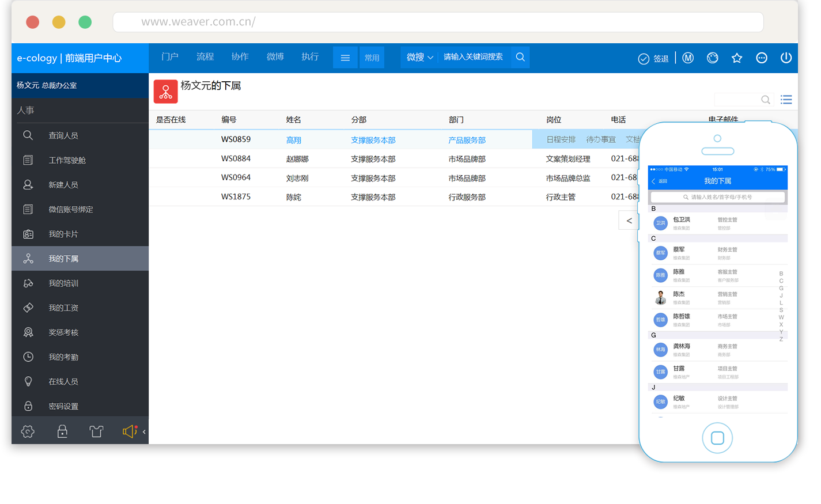This screenshot has height=504, width=821.
Task: Click the previous page arrow button
Action: coord(629,221)
